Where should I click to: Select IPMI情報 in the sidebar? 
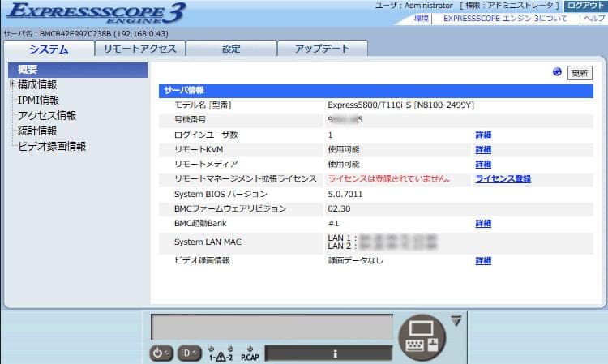pos(38,100)
